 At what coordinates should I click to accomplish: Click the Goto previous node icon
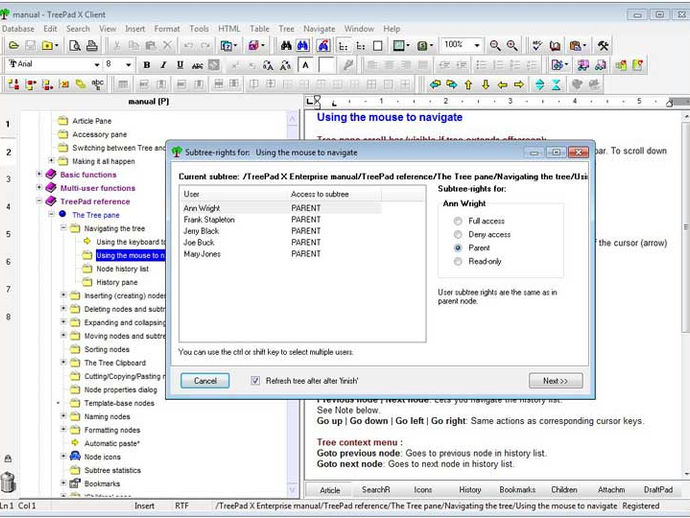435,84
